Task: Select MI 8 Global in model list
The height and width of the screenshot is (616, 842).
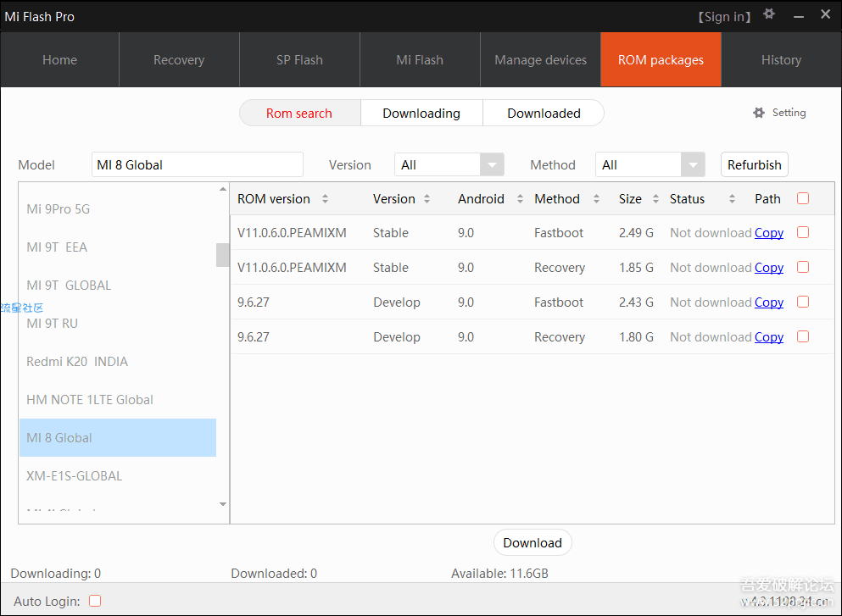Action: (118, 437)
